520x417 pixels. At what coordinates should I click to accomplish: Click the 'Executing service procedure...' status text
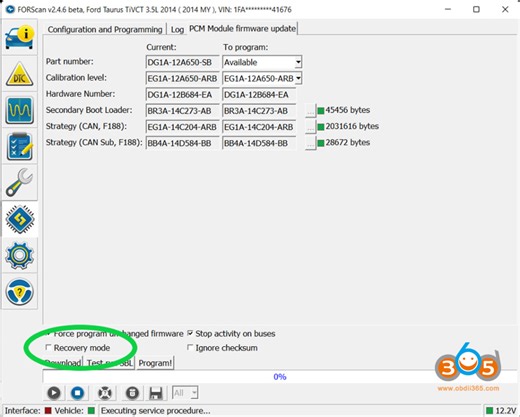point(156,411)
